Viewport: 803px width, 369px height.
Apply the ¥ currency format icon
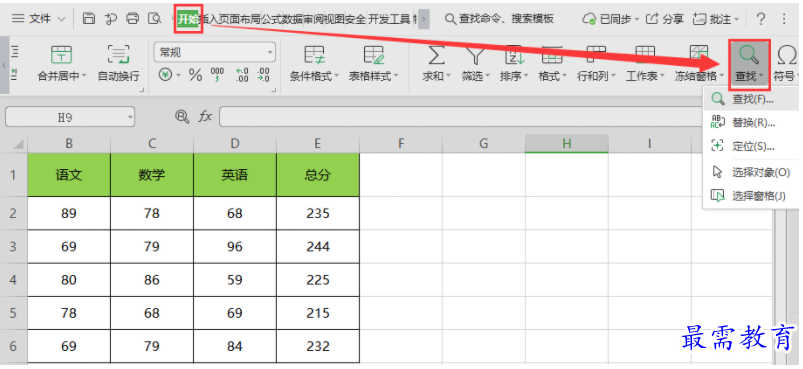[x=165, y=76]
